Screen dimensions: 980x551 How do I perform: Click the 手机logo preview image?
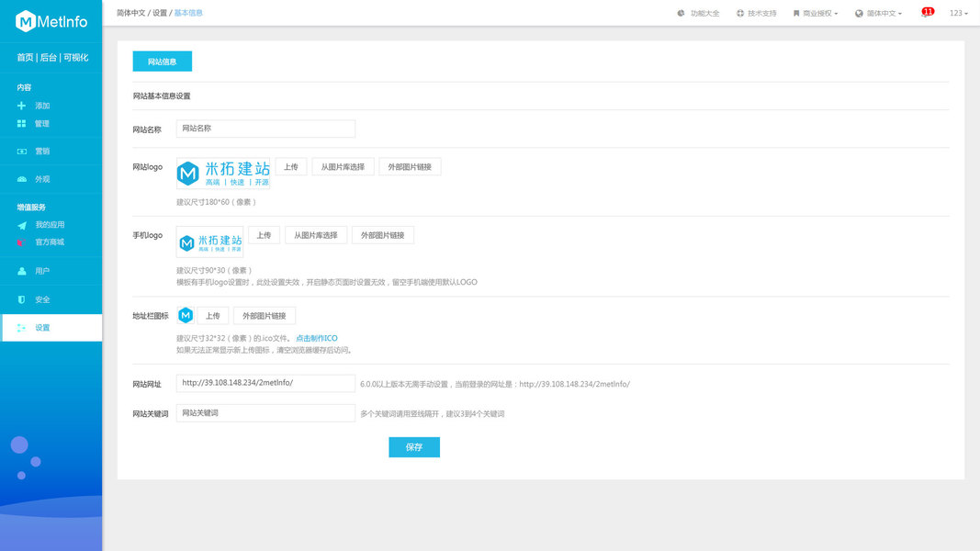(x=210, y=242)
